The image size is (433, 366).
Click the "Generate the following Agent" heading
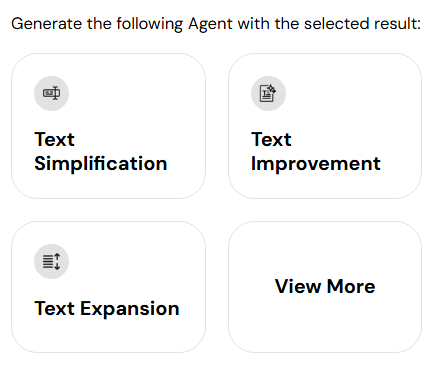click(x=216, y=24)
